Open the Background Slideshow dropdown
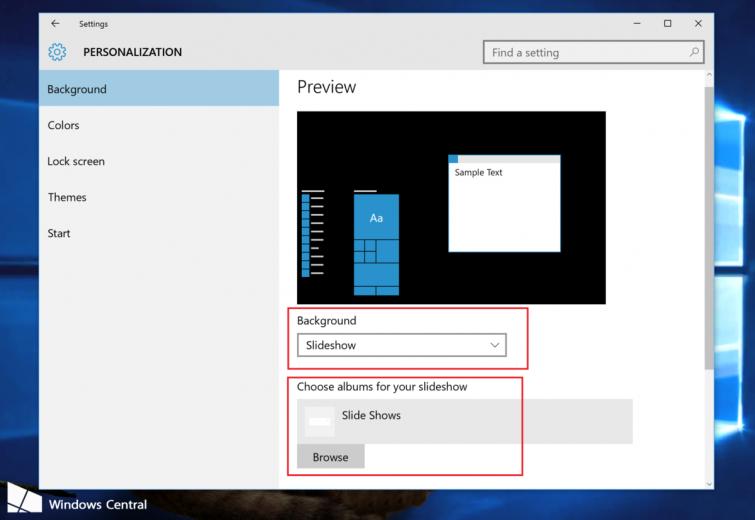The image size is (755, 520). point(402,345)
